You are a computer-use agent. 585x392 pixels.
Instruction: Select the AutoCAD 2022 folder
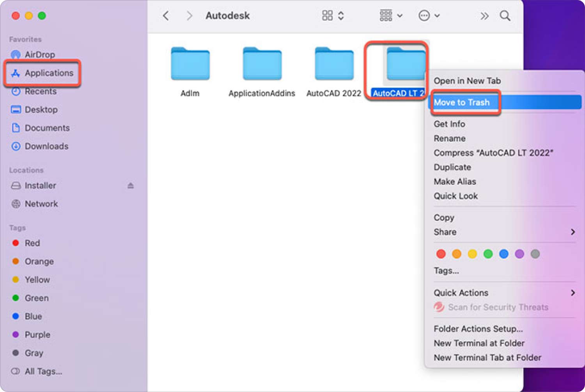click(x=334, y=63)
